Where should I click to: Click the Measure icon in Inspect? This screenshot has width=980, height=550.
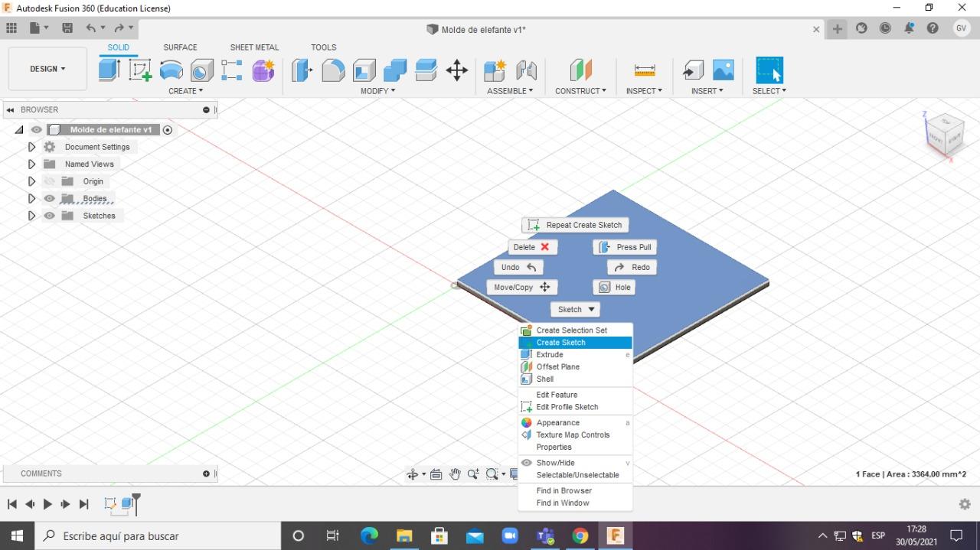coord(645,70)
